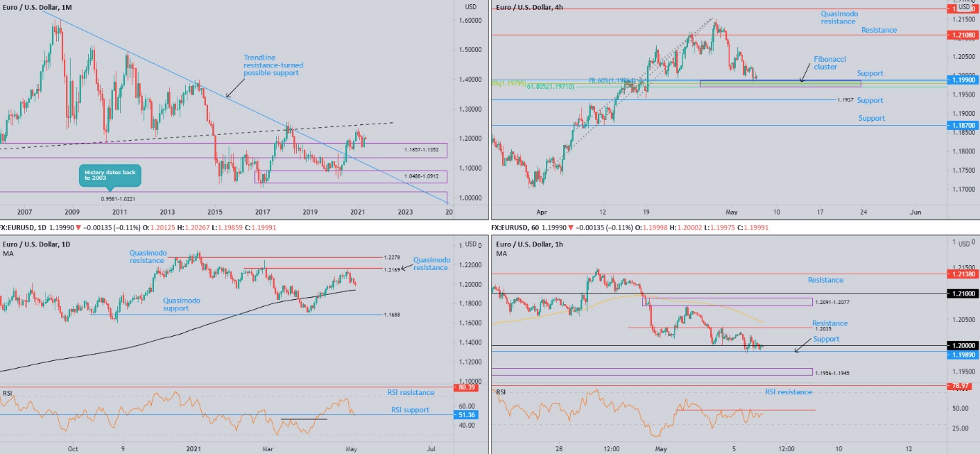Click the RSI 51.36 support value tag
Screen dimensions: 980x454
(x=466, y=415)
